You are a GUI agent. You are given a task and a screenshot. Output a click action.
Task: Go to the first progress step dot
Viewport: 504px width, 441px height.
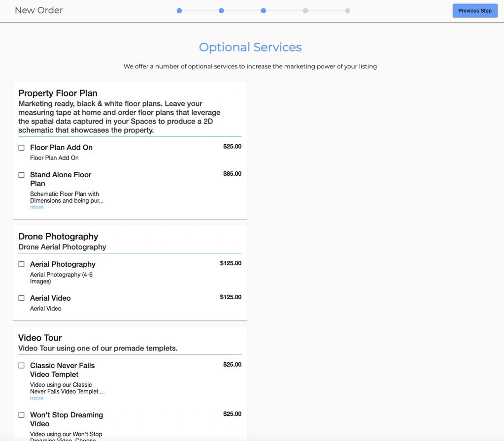tap(179, 11)
